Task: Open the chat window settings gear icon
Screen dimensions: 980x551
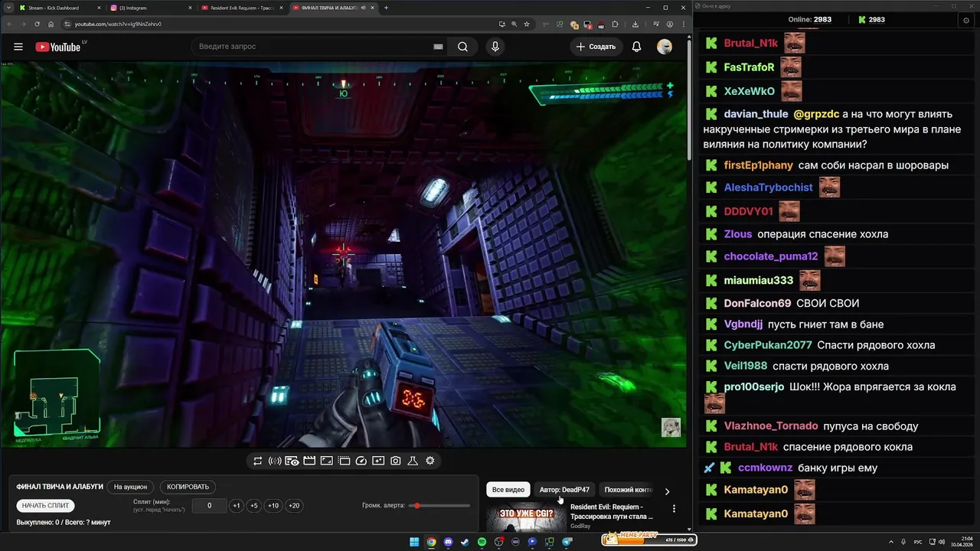Action: [965, 21]
